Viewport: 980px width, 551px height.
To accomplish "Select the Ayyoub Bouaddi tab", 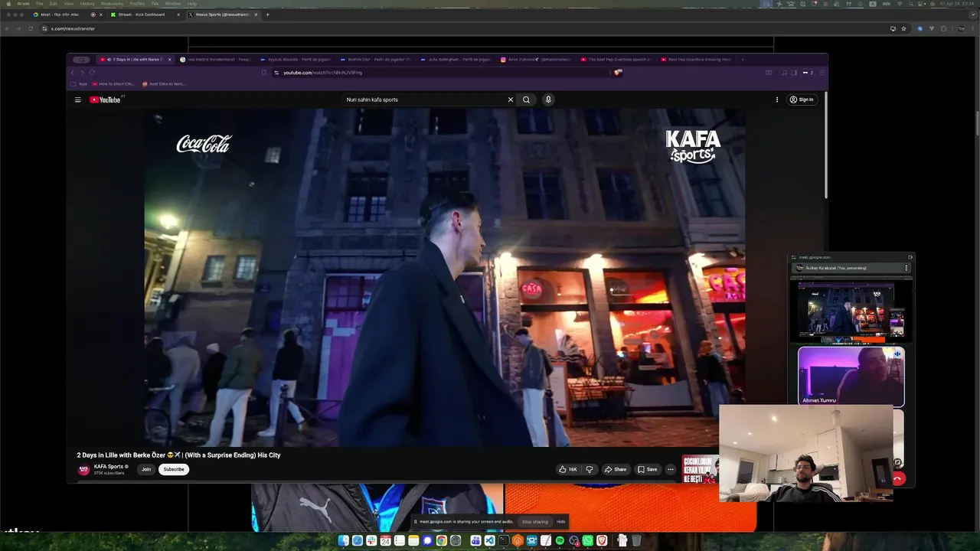I will (296, 59).
